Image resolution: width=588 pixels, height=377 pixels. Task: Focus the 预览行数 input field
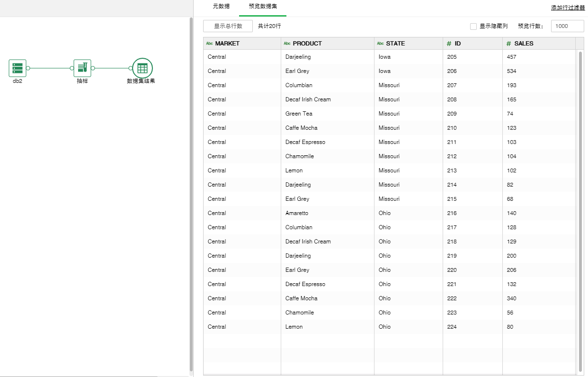567,26
